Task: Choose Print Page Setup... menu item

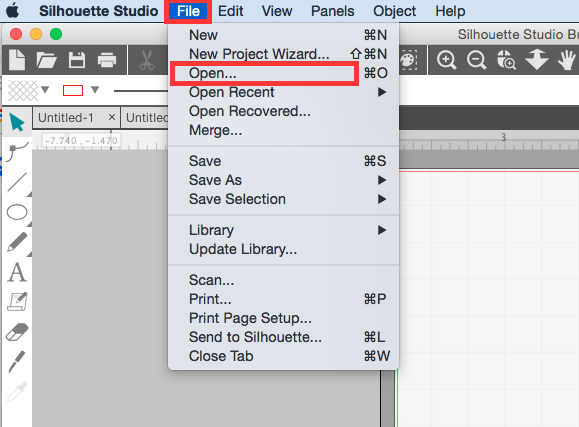Action: pos(283,318)
